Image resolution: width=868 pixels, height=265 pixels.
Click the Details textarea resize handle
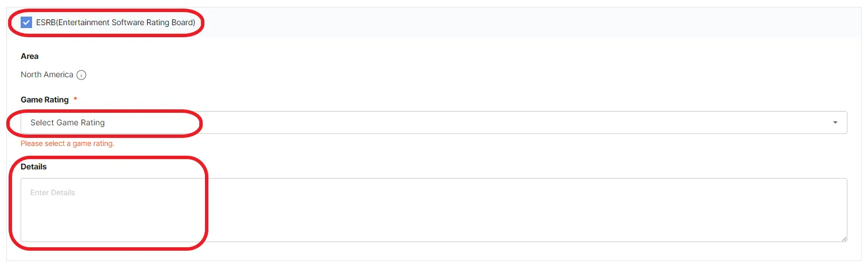click(x=844, y=239)
